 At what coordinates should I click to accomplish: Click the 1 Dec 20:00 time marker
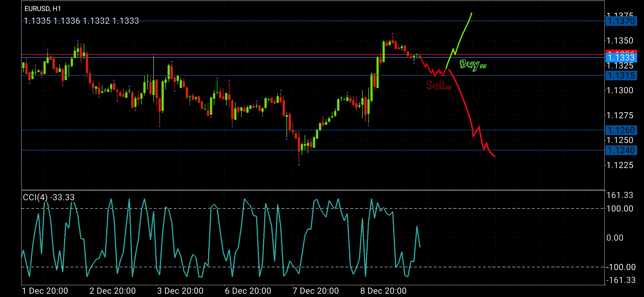point(45,291)
